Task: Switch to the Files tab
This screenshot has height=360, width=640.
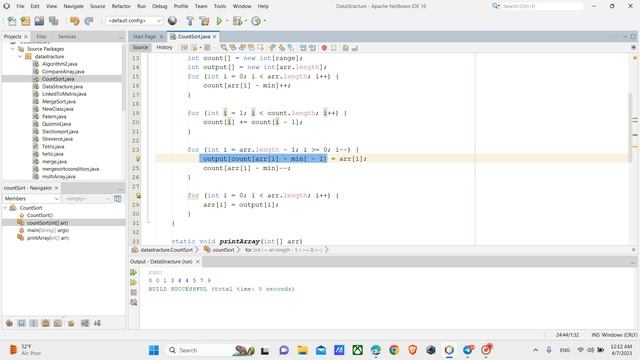Action: click(42, 36)
